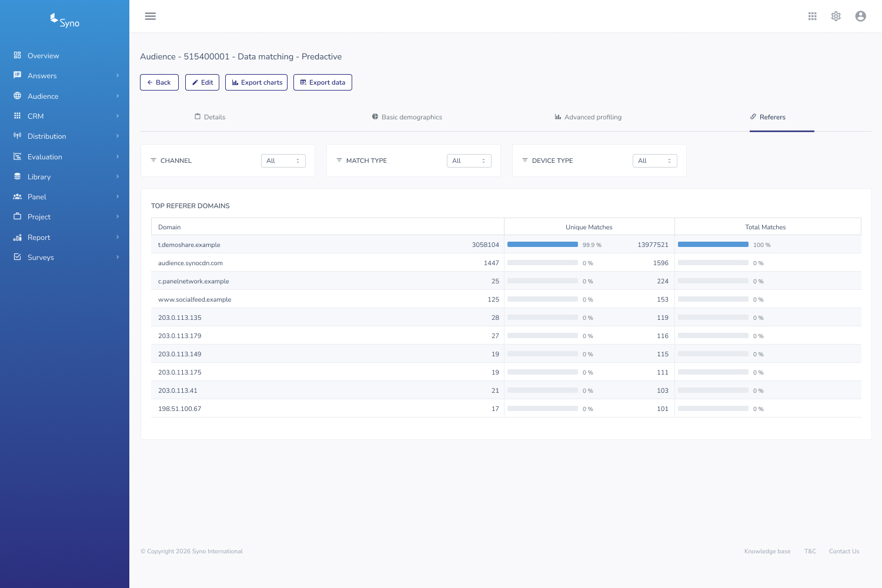The image size is (882, 588).
Task: Click the Unique Matches column header
Action: [x=589, y=227]
